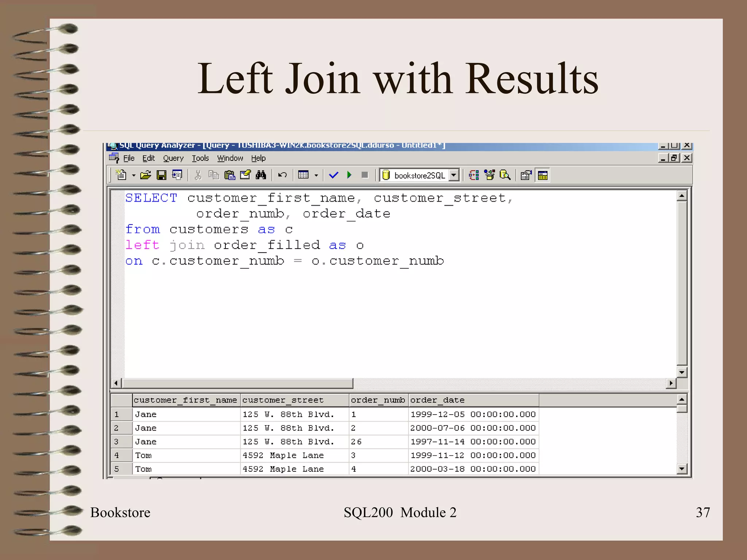747x560 pixels.
Task: Open the Tools menu
Action: [x=200, y=158]
